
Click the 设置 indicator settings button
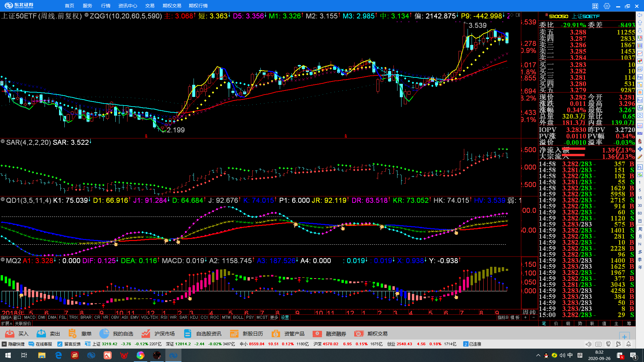(285, 317)
